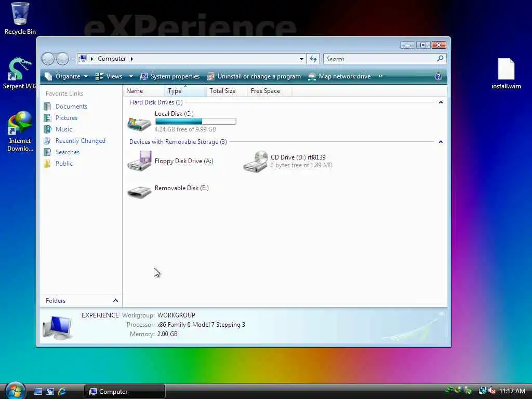
Task: Click the search magnifier icon
Action: [x=440, y=59]
